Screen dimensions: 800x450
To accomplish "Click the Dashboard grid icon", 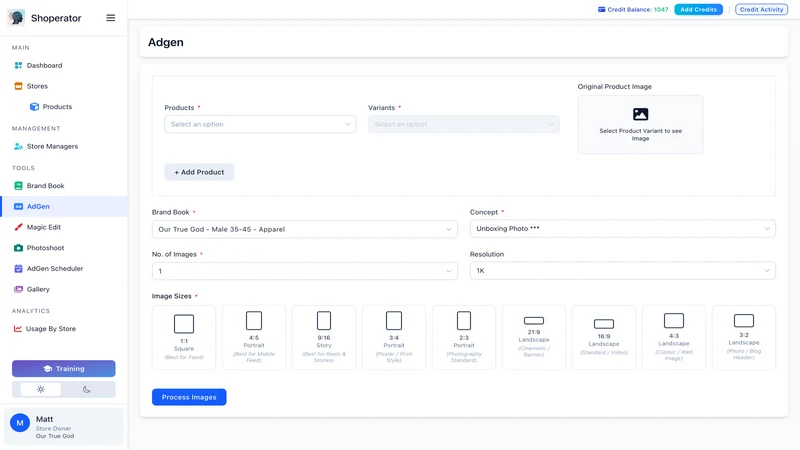I will tap(18, 65).
